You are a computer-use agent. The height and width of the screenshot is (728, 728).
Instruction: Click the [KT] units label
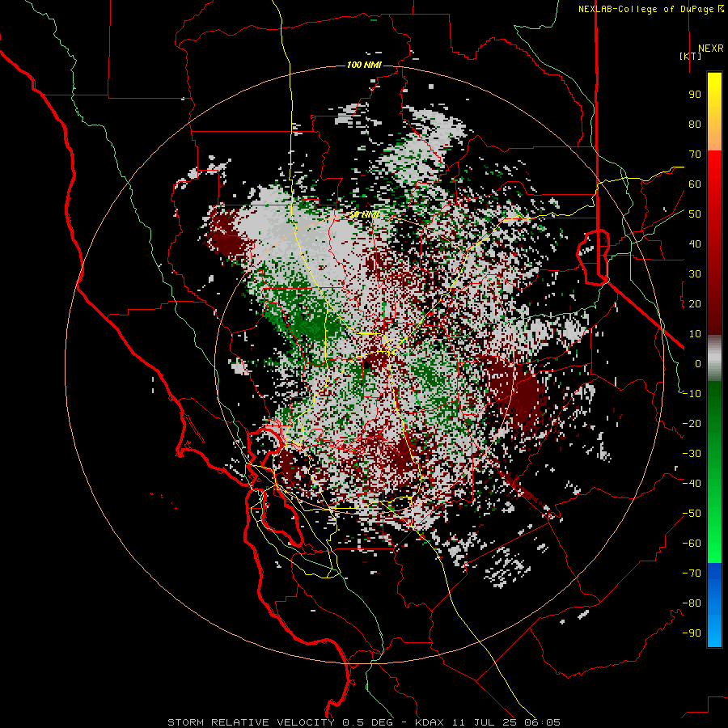690,56
